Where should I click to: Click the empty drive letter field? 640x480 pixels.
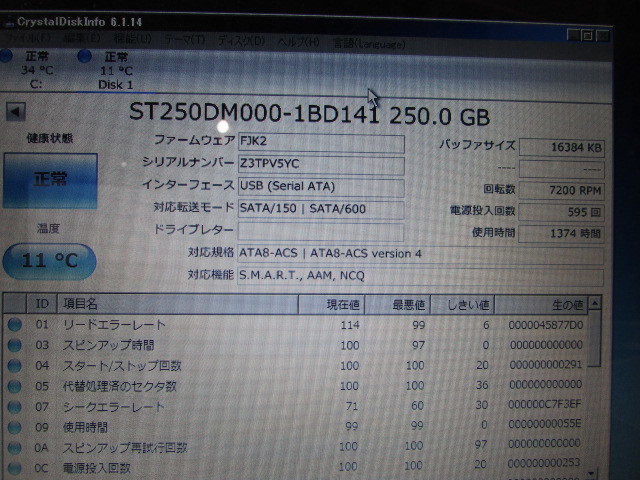pos(321,231)
